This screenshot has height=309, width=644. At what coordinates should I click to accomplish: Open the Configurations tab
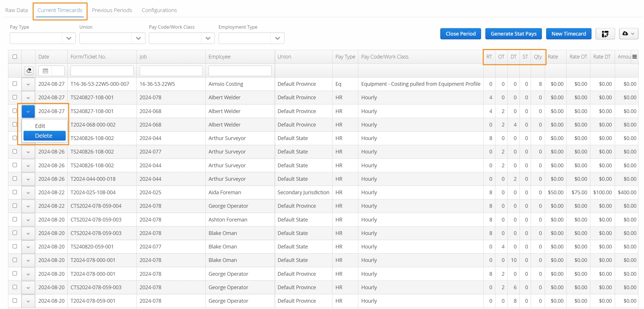click(x=159, y=10)
